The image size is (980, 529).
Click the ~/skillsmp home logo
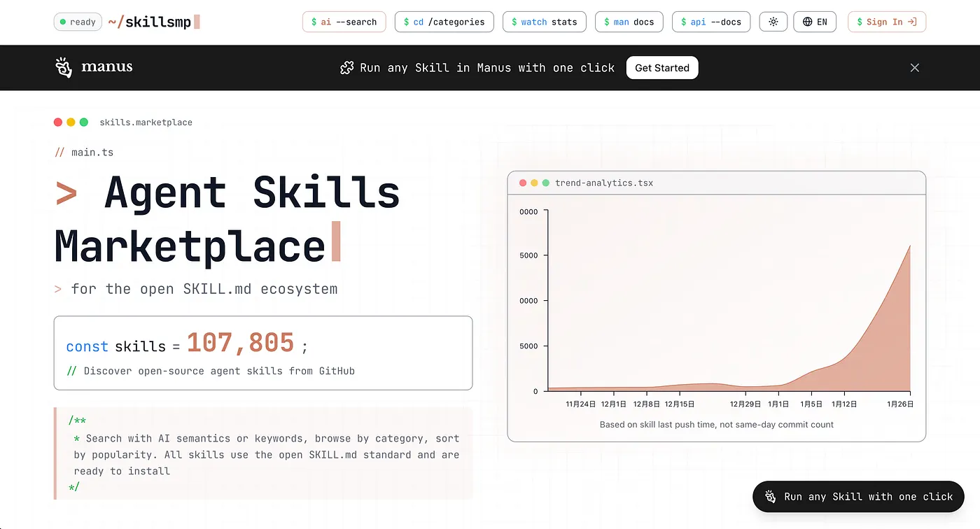click(x=154, y=22)
